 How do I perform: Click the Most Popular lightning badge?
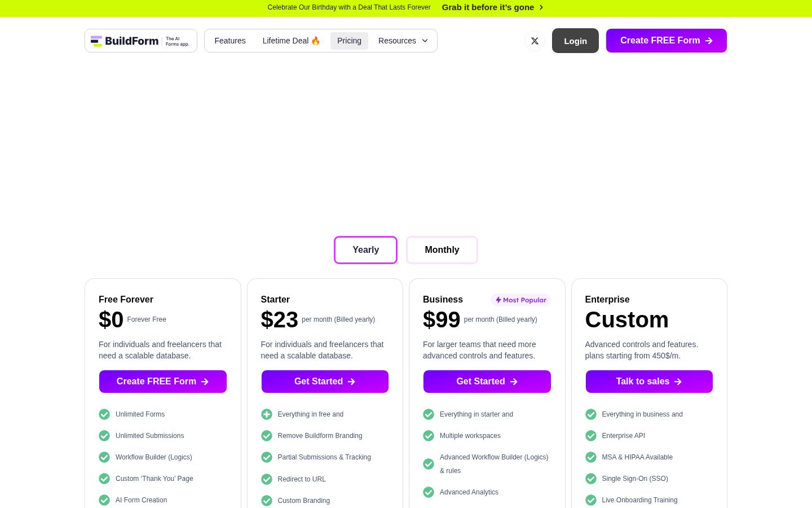[520, 300]
